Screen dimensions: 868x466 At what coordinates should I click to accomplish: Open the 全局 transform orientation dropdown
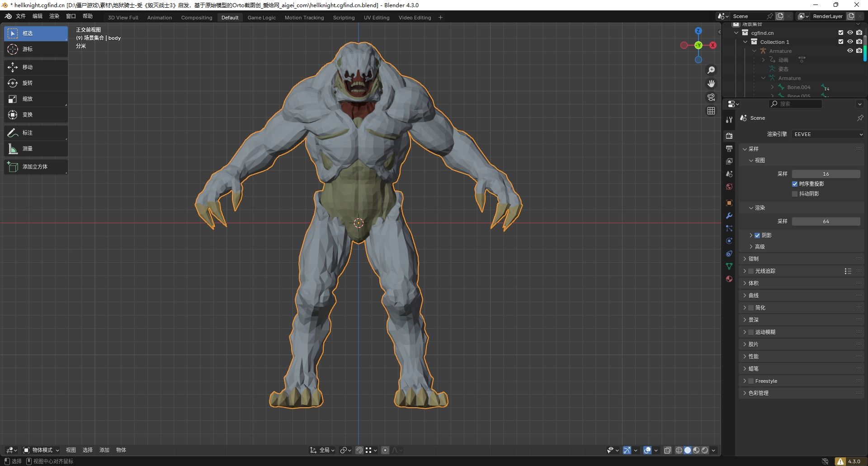click(322, 450)
